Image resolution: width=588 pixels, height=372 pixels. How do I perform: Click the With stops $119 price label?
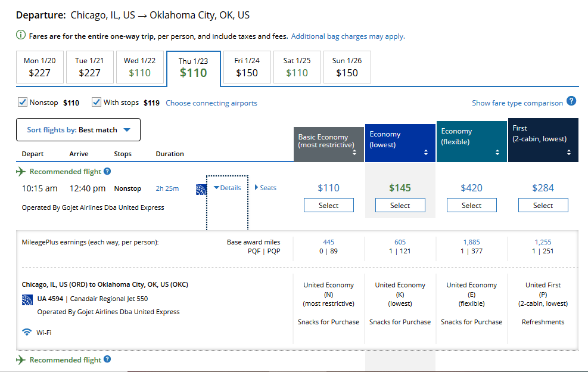[x=151, y=103]
